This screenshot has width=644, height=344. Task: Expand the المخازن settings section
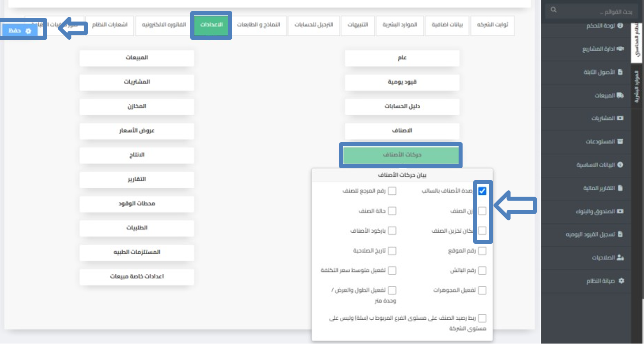(137, 106)
